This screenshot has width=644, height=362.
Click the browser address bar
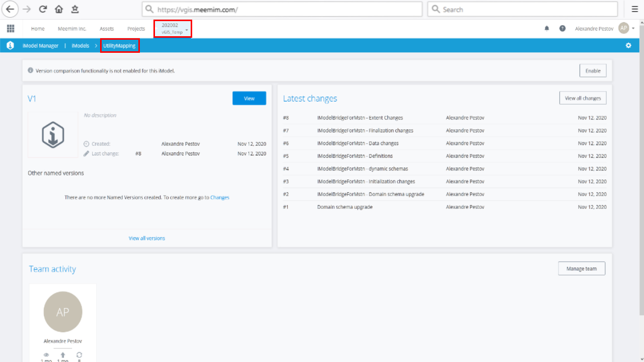tap(282, 9)
